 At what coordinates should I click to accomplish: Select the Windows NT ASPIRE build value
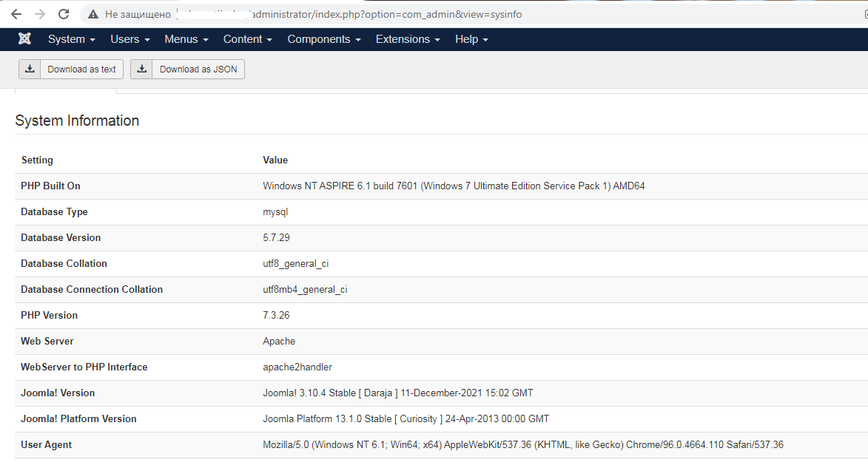tap(454, 186)
